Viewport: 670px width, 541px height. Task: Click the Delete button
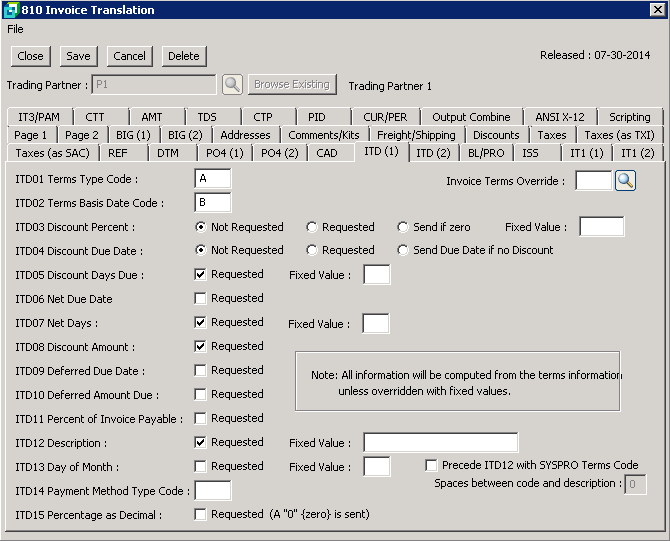(184, 56)
